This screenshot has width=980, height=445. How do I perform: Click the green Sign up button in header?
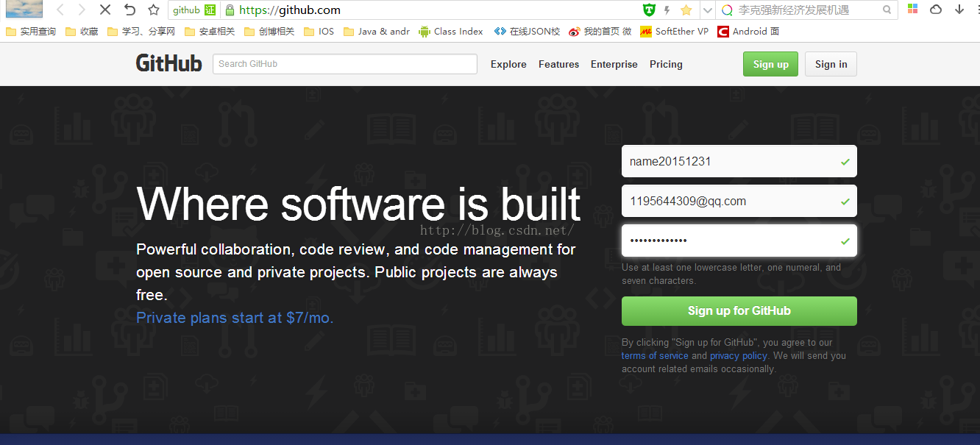[770, 64]
